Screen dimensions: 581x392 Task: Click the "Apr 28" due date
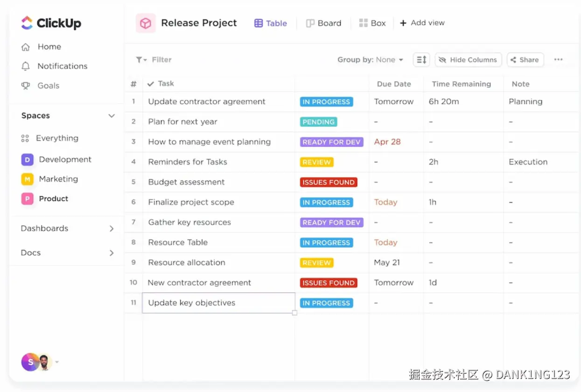coord(387,142)
